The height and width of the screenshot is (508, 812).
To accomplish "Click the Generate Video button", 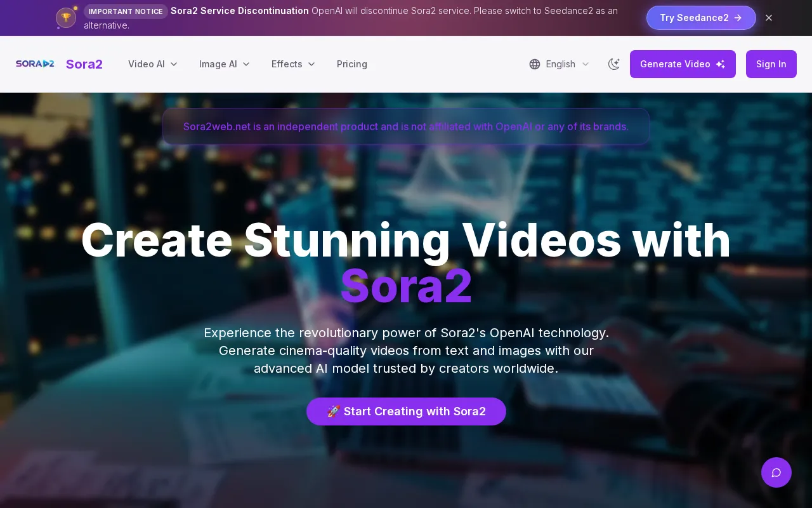I will [683, 64].
